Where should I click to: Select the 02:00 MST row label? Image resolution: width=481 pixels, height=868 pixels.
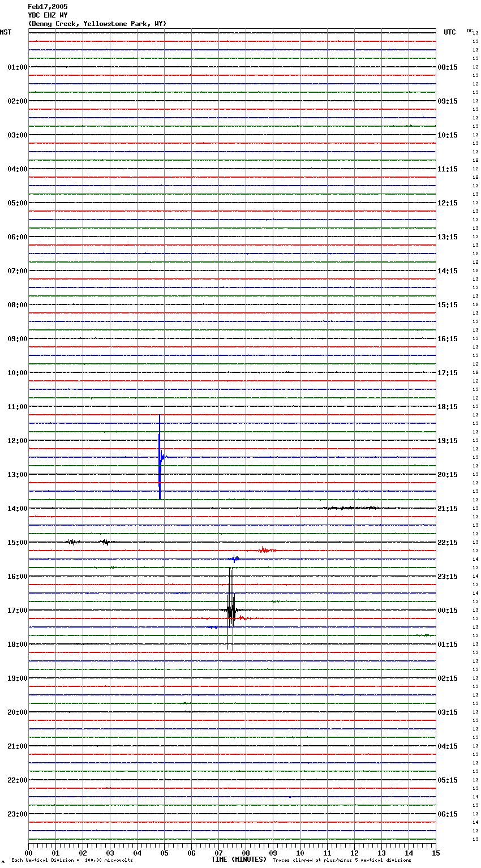point(17,101)
